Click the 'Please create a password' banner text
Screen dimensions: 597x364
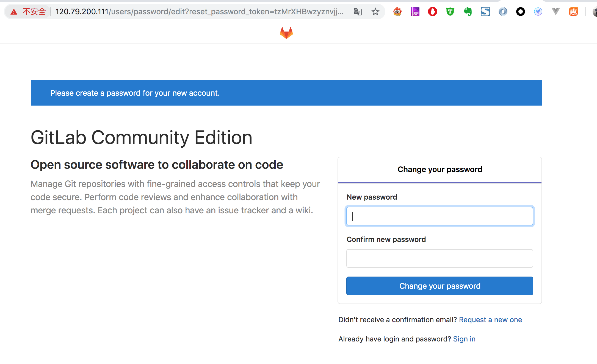point(135,93)
